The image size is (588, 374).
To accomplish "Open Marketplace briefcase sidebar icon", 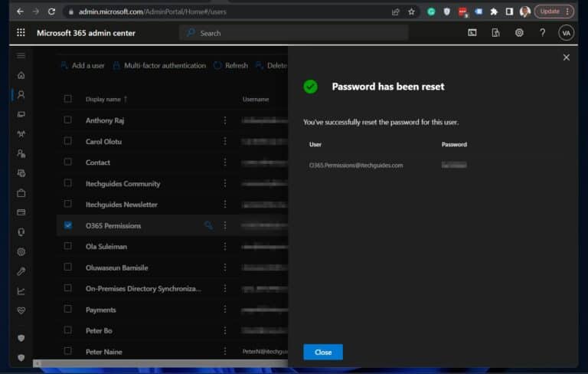I will [21, 193].
